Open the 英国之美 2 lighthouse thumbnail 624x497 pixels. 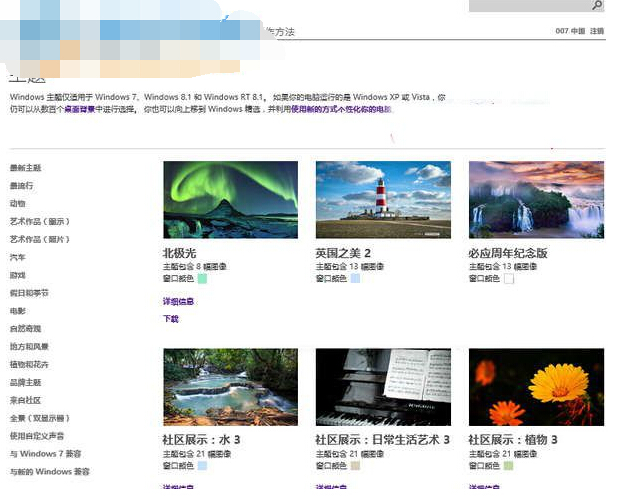382,199
